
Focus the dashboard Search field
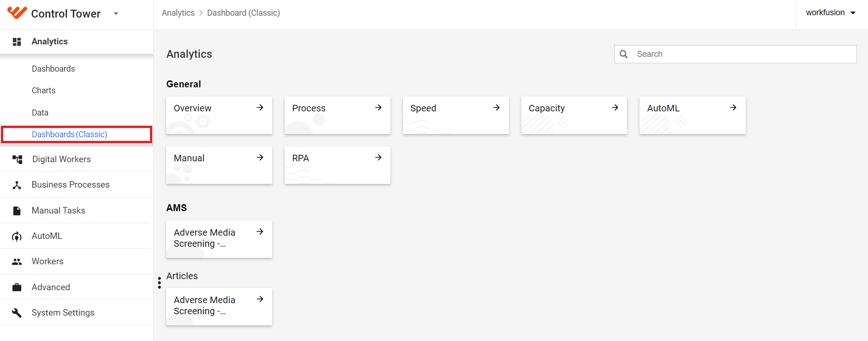(736, 54)
